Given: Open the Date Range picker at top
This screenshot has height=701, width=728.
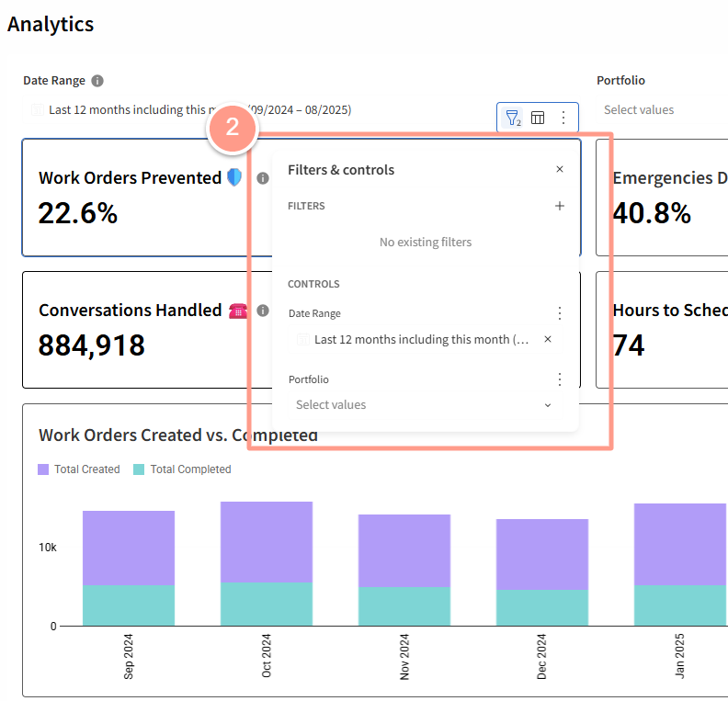Looking at the screenshot, I should 257,110.
